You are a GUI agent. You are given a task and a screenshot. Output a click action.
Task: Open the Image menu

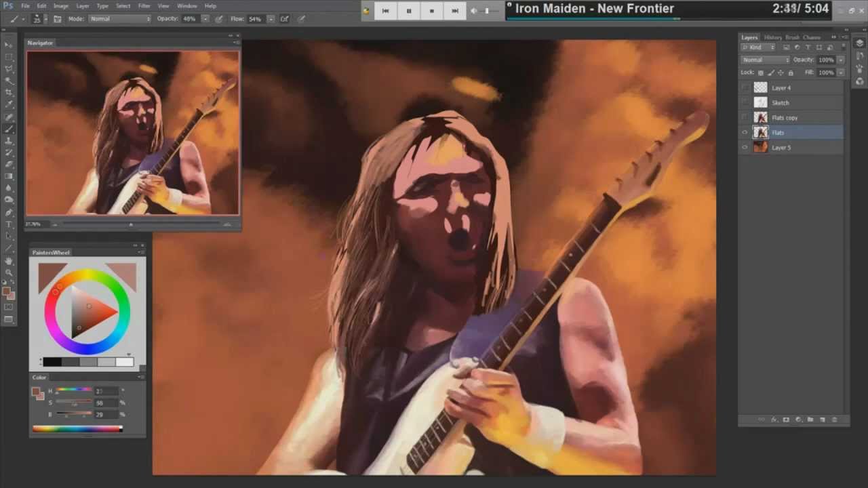[x=61, y=6]
